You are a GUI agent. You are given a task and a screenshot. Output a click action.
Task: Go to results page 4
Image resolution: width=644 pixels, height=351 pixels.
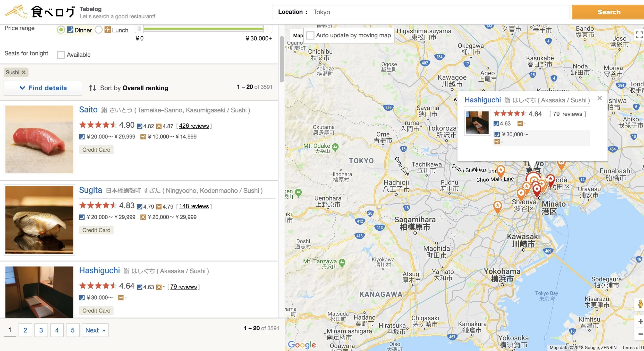[x=57, y=330]
